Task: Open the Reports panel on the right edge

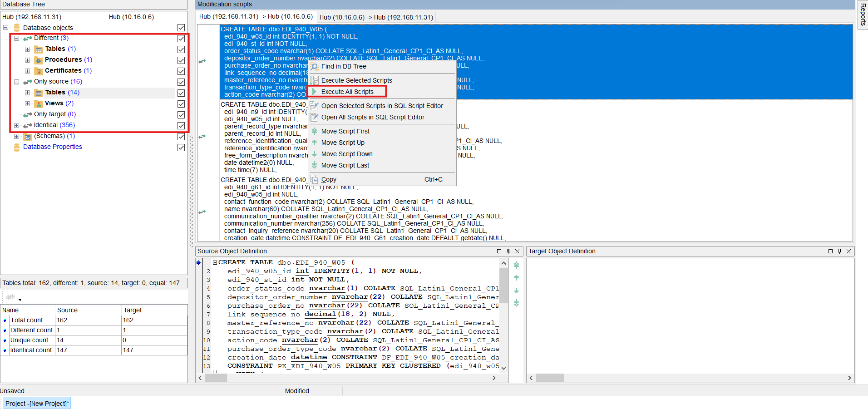Action: [862, 14]
